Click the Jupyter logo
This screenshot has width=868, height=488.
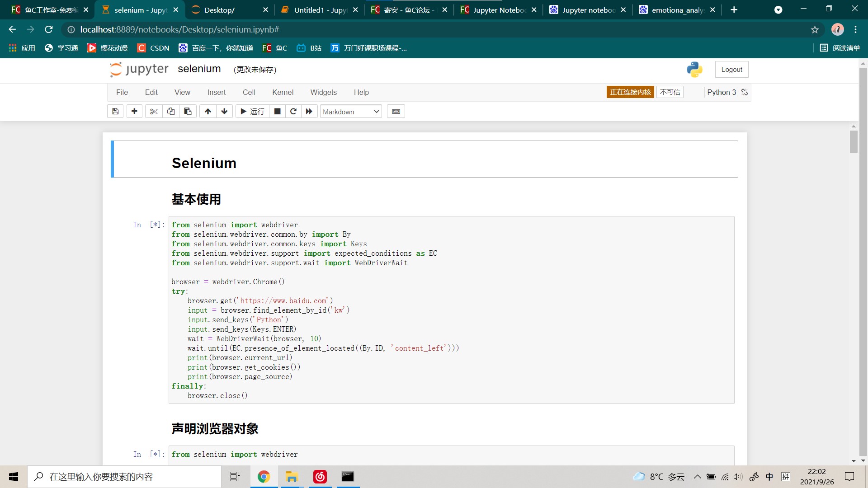139,69
